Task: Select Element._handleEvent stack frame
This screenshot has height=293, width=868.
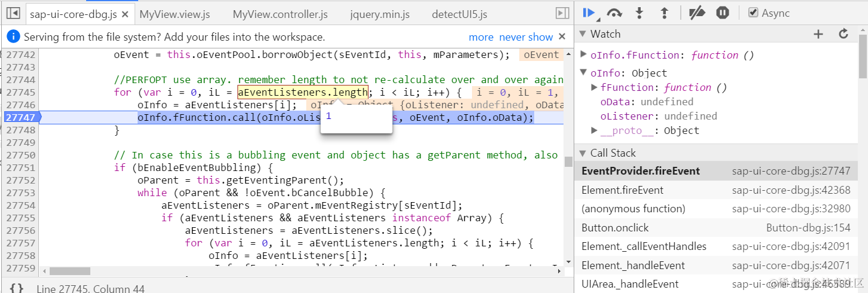Action: pyautogui.click(x=716, y=265)
